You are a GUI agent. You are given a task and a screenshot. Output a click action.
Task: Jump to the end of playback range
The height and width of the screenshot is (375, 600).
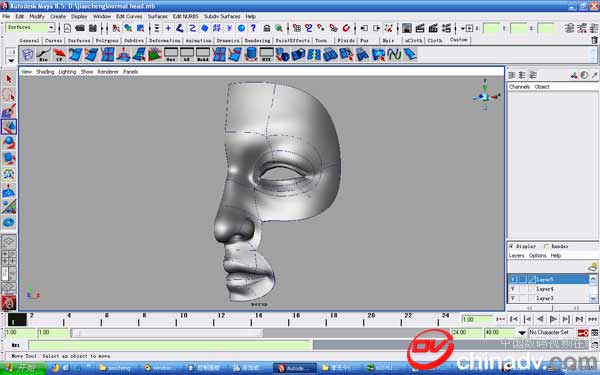[x=593, y=319]
